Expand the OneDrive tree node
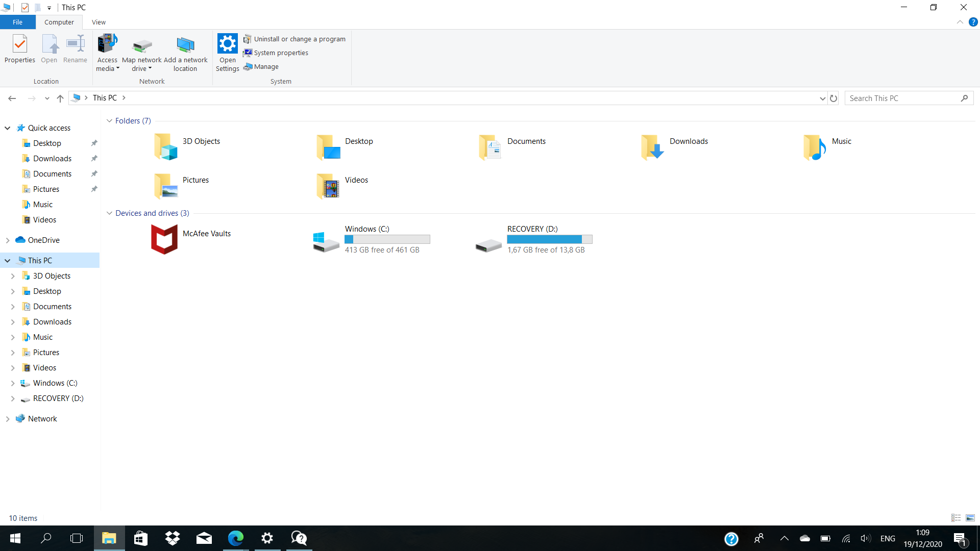 8,240
